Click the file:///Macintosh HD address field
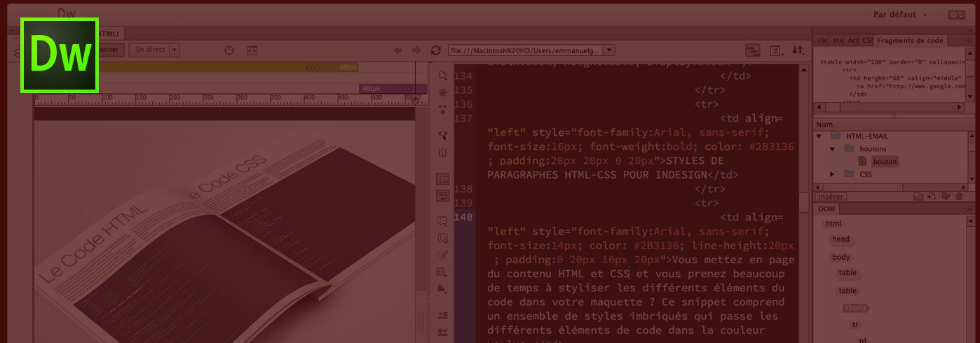The image size is (980, 343). pyautogui.click(x=526, y=50)
